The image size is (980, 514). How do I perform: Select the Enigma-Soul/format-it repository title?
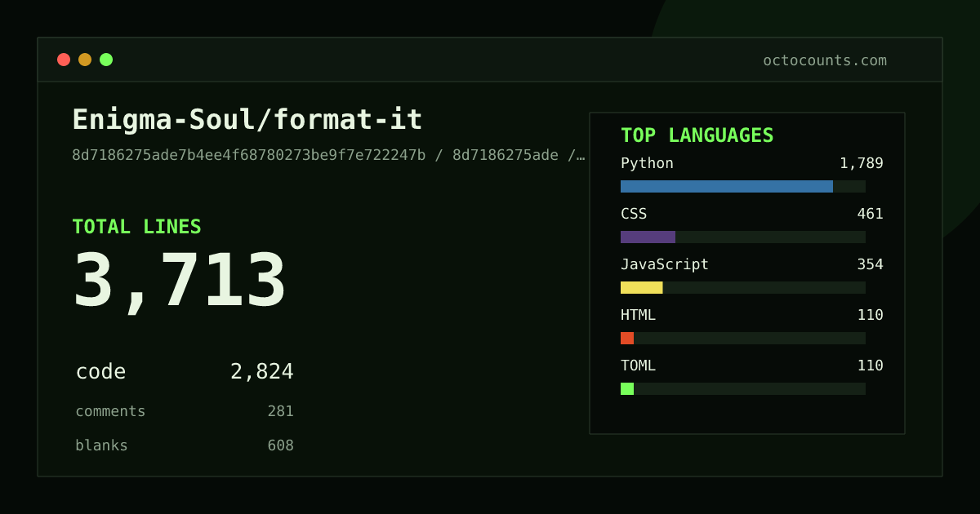tap(247, 120)
